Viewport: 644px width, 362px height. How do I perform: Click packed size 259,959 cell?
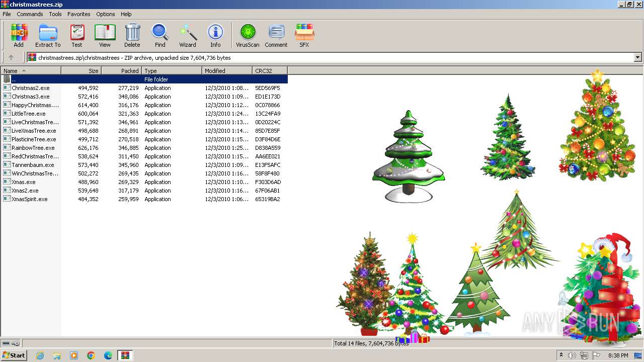[128, 199]
